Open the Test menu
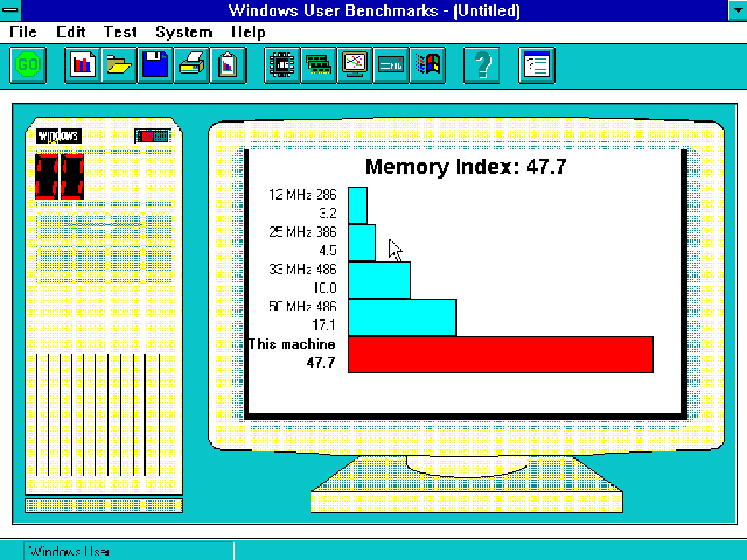This screenshot has width=747, height=560. (120, 32)
